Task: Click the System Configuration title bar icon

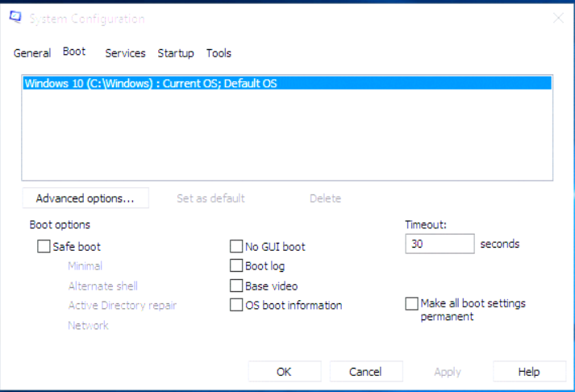Action: click(15, 17)
